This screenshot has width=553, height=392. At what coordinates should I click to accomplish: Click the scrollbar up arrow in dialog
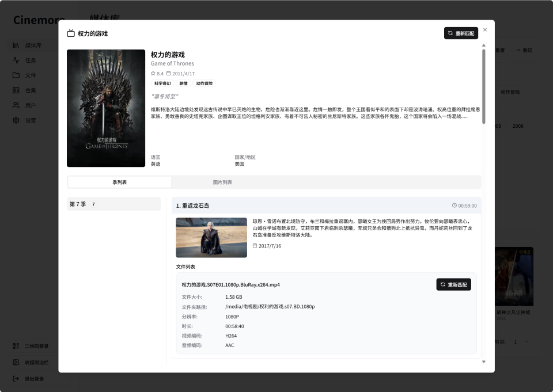484,45
